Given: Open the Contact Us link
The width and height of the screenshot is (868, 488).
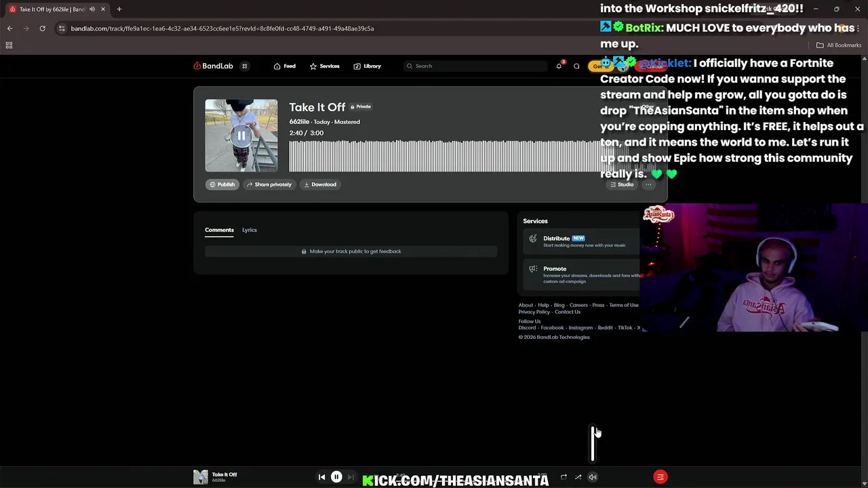Looking at the screenshot, I should (568, 312).
